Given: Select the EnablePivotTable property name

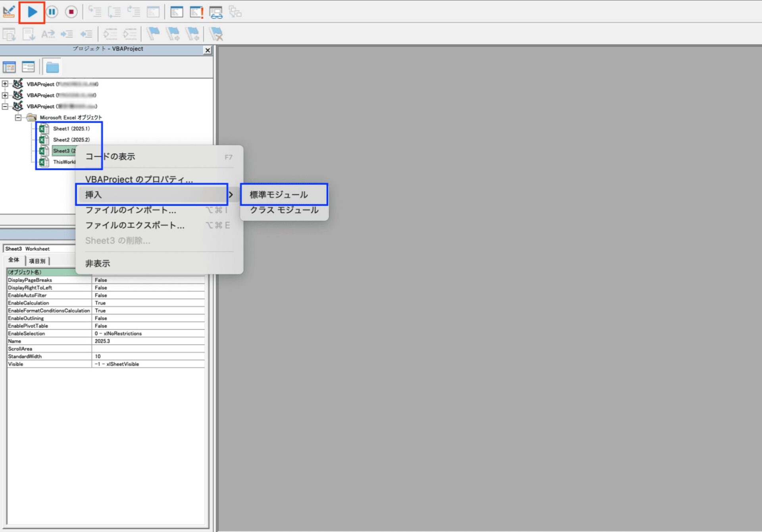Looking at the screenshot, I should (x=28, y=326).
